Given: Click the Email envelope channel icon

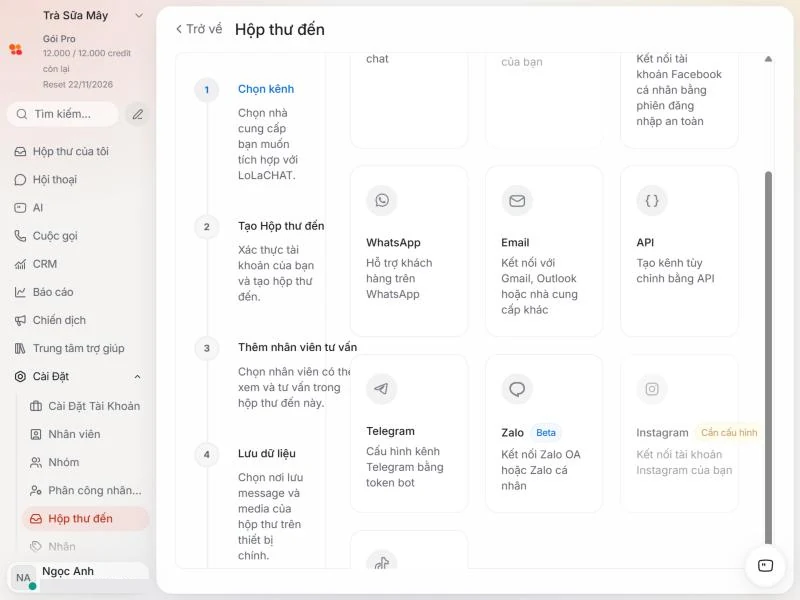Looking at the screenshot, I should pyautogui.click(x=517, y=200).
